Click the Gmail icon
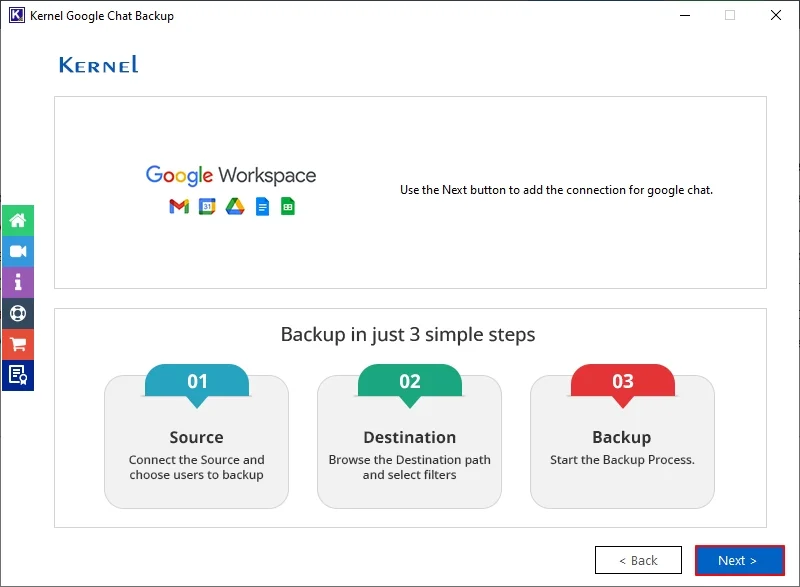The image size is (800, 587). 179,207
